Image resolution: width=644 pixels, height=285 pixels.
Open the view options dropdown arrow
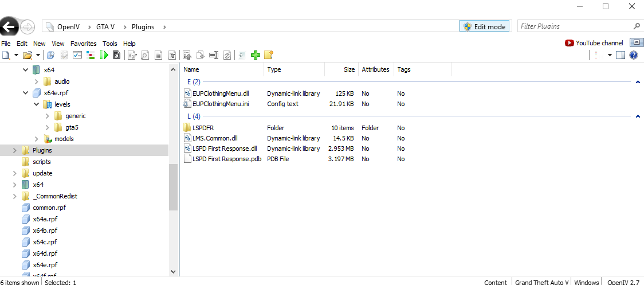tap(610, 54)
